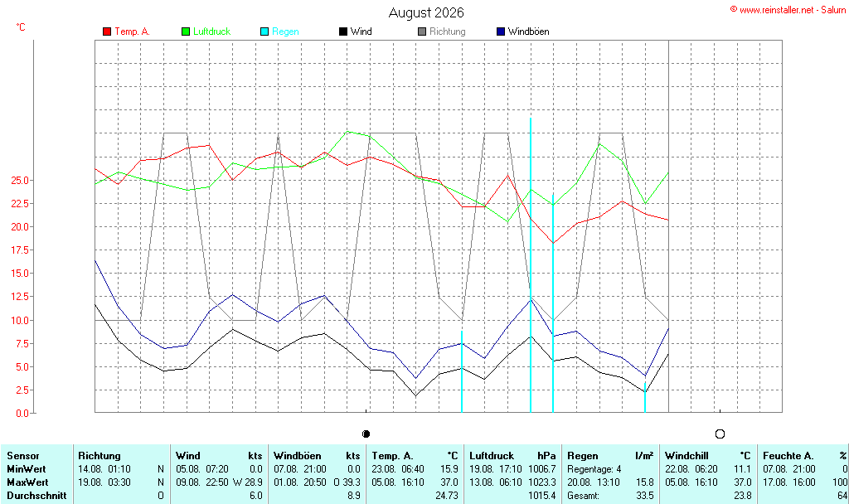849x504 pixels.
Task: Click the 23.8 average windchill value
Action: (742, 496)
